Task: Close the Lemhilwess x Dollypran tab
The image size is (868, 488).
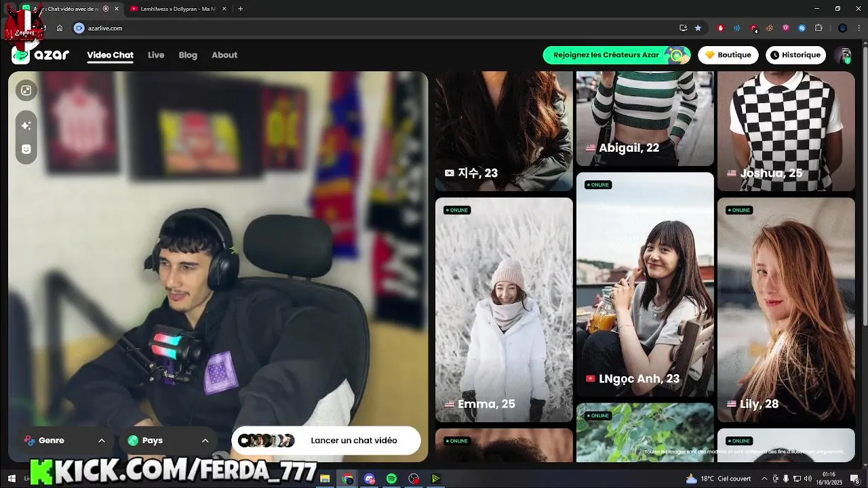Action: [224, 9]
